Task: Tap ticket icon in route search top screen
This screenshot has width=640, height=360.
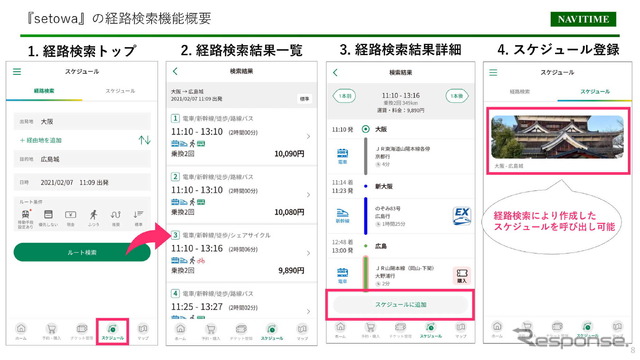Action: click(x=82, y=329)
